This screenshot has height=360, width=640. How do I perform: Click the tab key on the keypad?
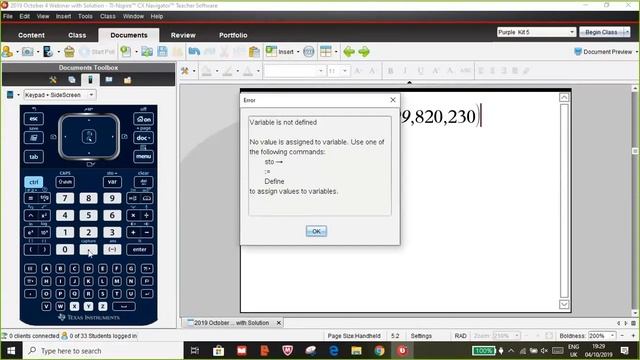(34, 156)
